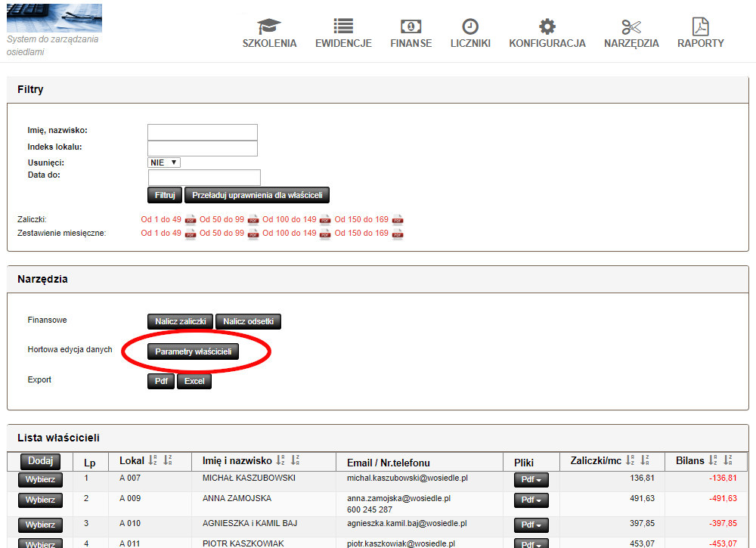The image size is (756, 548).
Task: Open the NARZĘDZIA scissors icon
Action: (x=631, y=26)
